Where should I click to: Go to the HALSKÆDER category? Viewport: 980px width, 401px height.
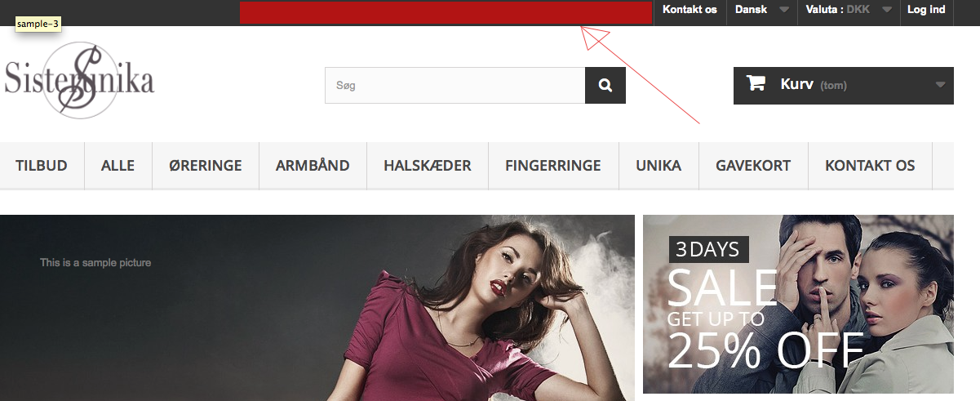pyautogui.click(x=428, y=166)
